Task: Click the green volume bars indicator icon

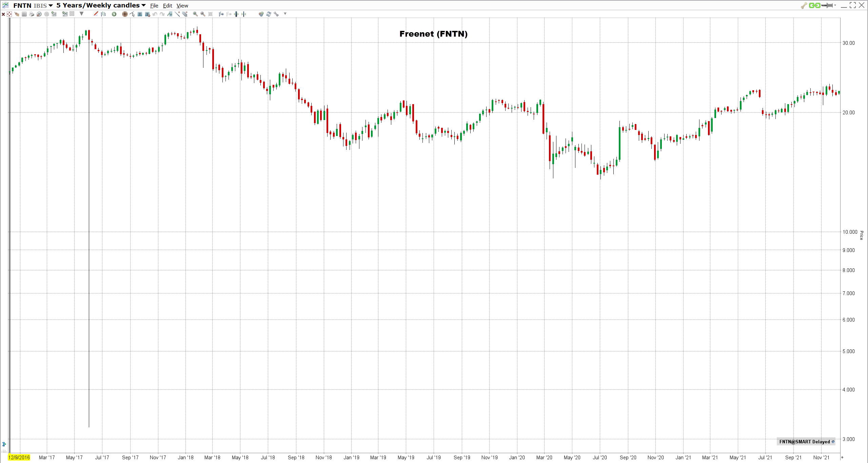Action: click(170, 14)
